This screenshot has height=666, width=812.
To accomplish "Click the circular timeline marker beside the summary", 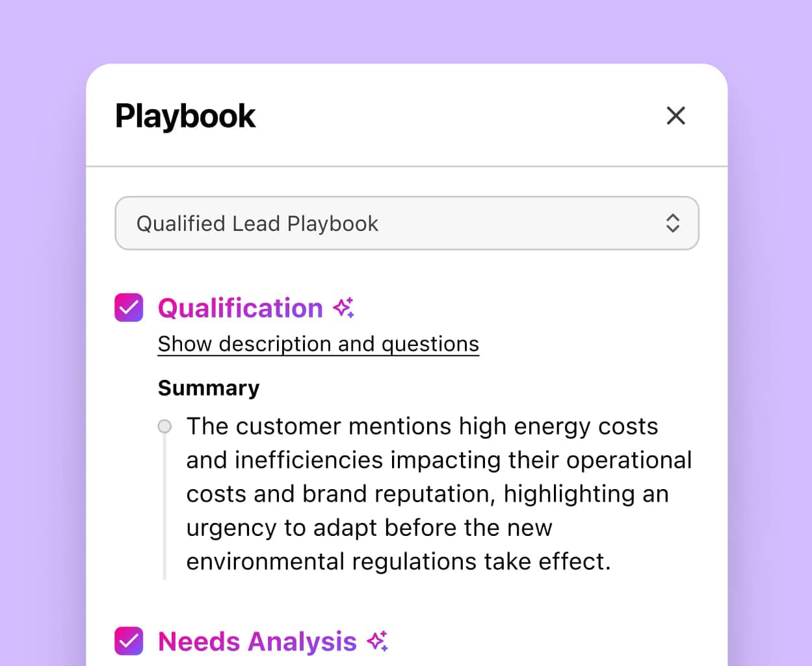I will click(164, 426).
